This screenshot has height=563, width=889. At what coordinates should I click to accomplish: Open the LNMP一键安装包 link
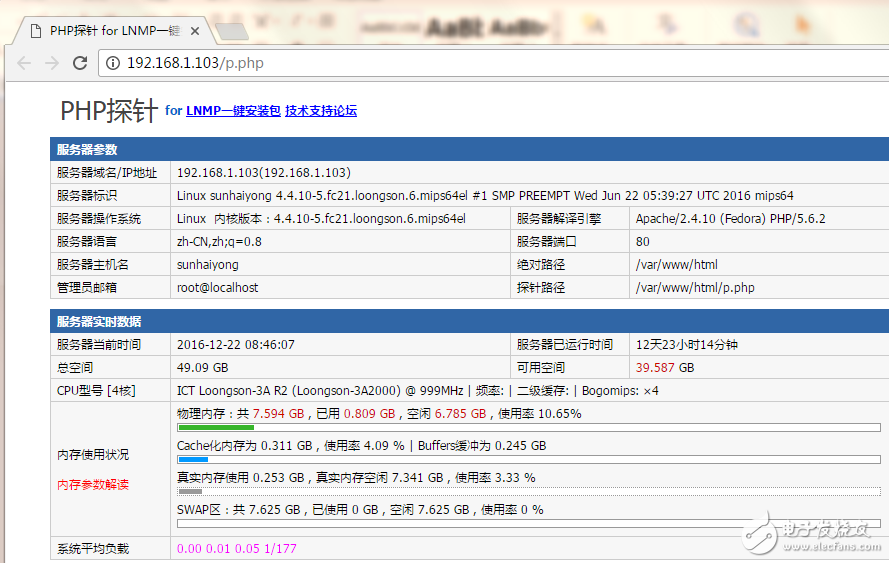[233, 111]
